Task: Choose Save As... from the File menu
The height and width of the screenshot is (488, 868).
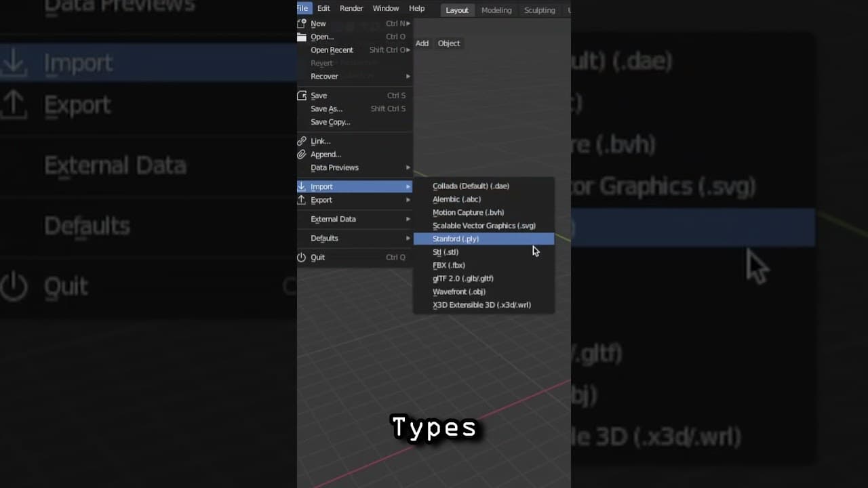Action: (355, 108)
